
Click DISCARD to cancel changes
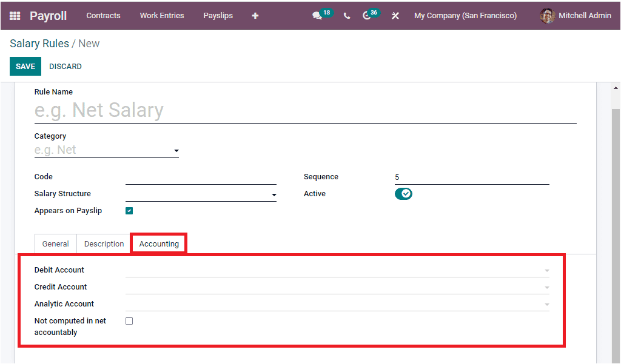pyautogui.click(x=65, y=66)
